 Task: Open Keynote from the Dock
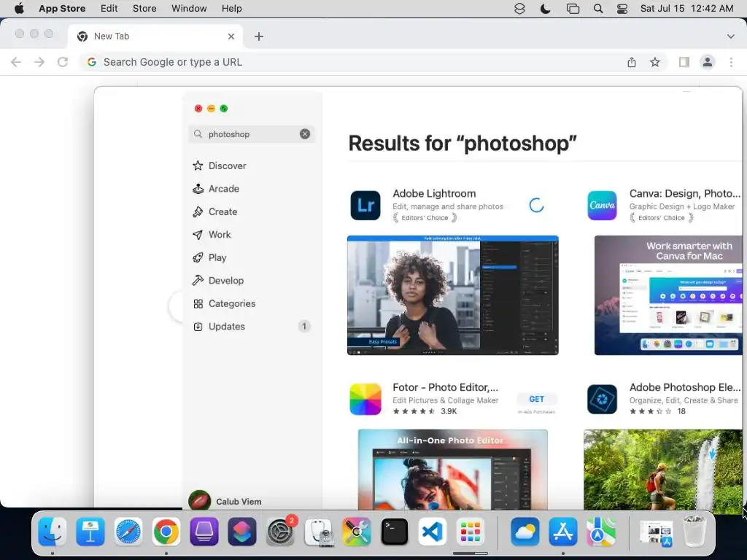pos(90,532)
